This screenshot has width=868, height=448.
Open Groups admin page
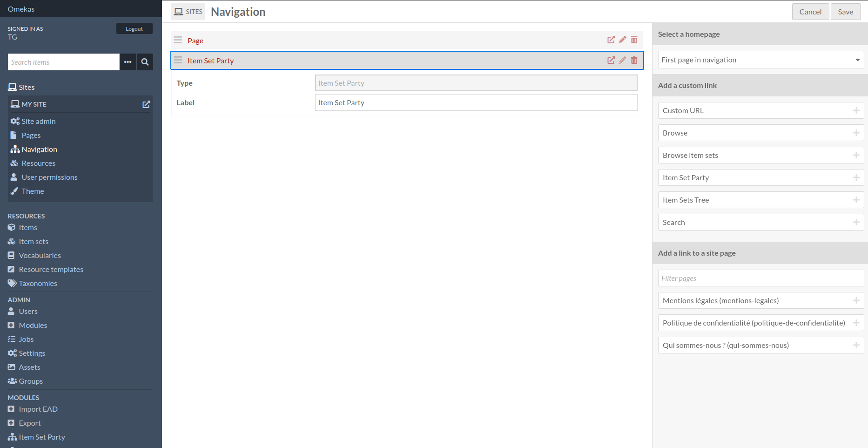tap(26, 381)
